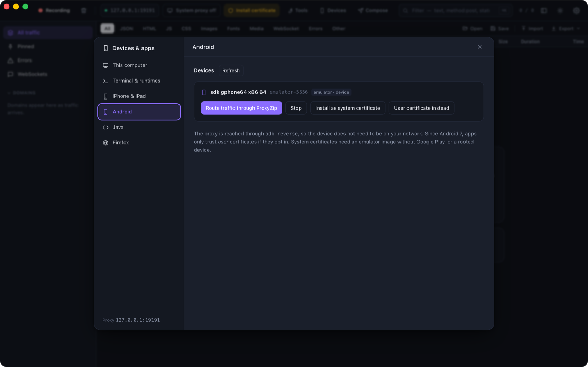This screenshot has height=367, width=588.
Task: Click Install as system certificate
Action: [x=348, y=108]
